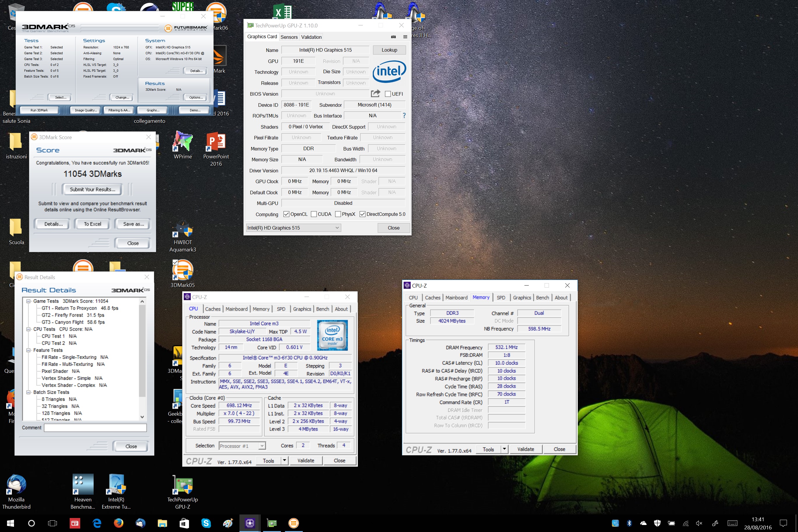
Task: Click the GPU-Z screenshot camera icon
Action: click(393, 37)
